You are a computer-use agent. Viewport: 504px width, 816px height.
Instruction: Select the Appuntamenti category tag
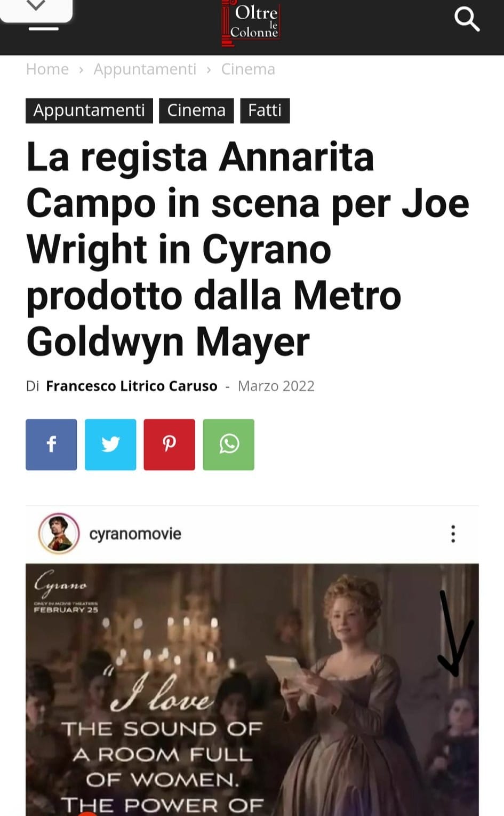(x=89, y=110)
